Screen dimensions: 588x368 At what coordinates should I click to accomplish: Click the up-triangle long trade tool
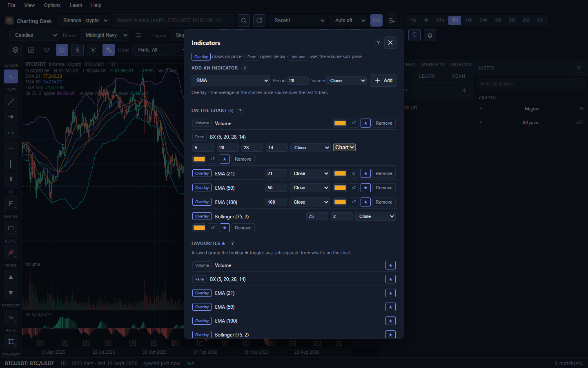coord(11,277)
